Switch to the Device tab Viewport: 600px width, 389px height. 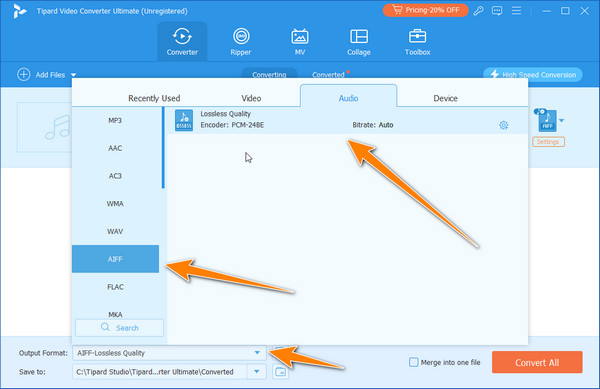pos(445,98)
